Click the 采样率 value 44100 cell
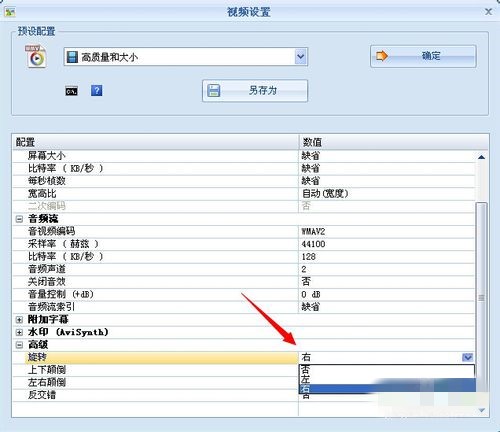This screenshot has width=500, height=432. pyautogui.click(x=387, y=244)
